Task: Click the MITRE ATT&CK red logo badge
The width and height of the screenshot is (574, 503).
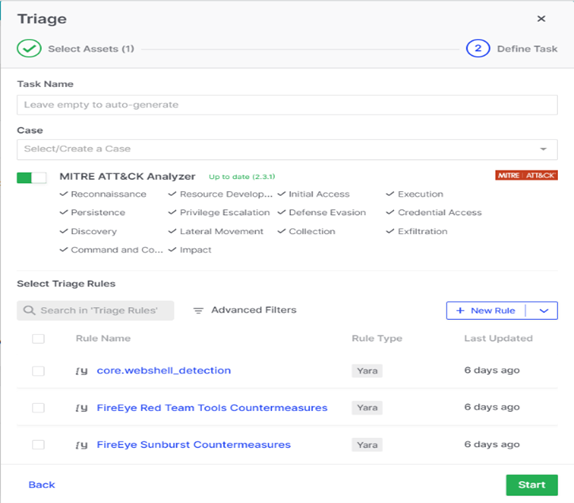Action: tap(526, 175)
